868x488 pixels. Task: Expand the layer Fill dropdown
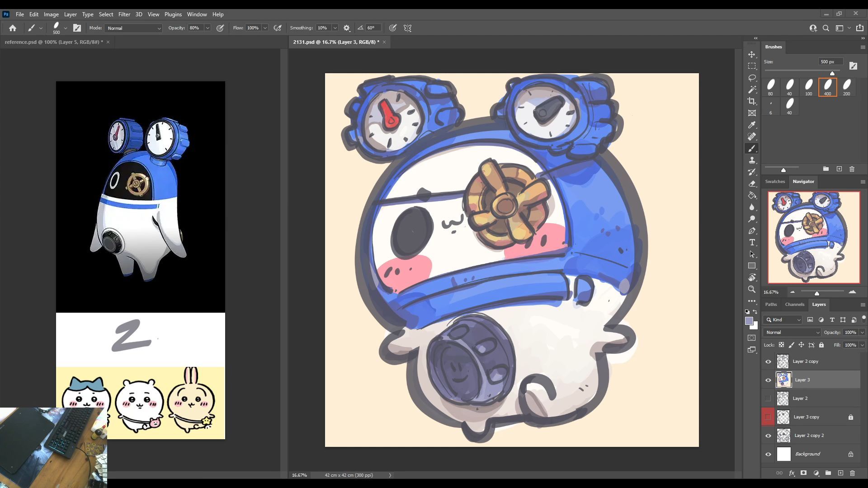pyautogui.click(x=862, y=345)
